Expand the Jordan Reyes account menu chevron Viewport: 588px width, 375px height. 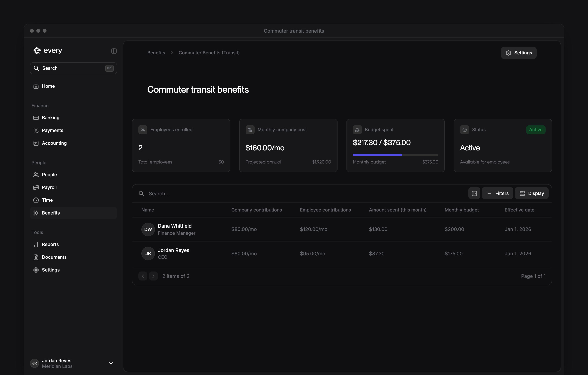click(x=111, y=363)
